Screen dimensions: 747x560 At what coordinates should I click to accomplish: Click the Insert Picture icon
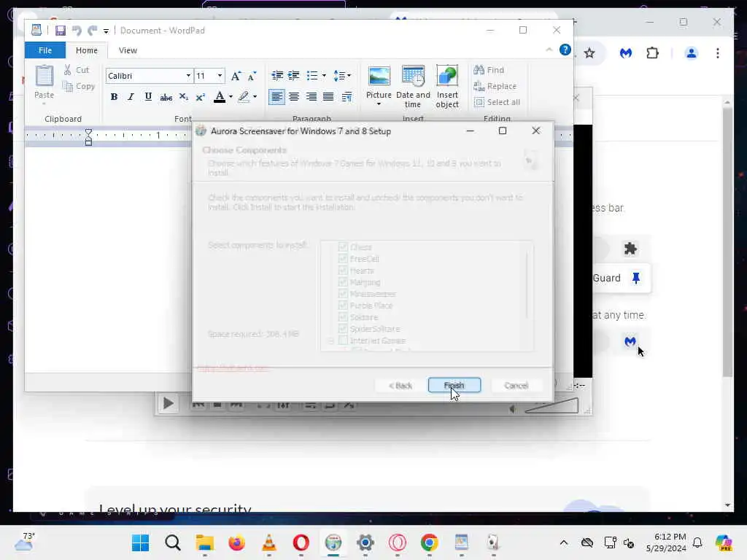click(379, 76)
